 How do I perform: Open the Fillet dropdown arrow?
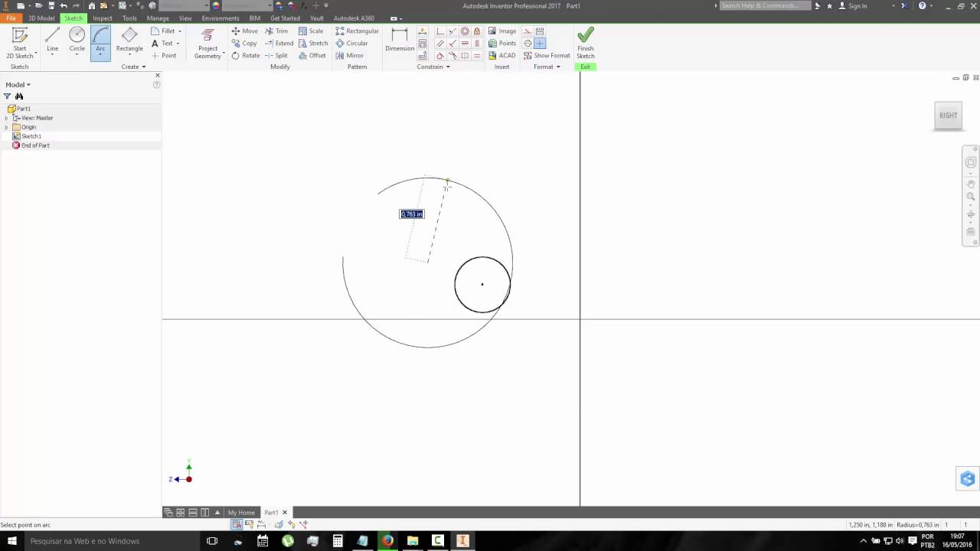click(x=180, y=31)
